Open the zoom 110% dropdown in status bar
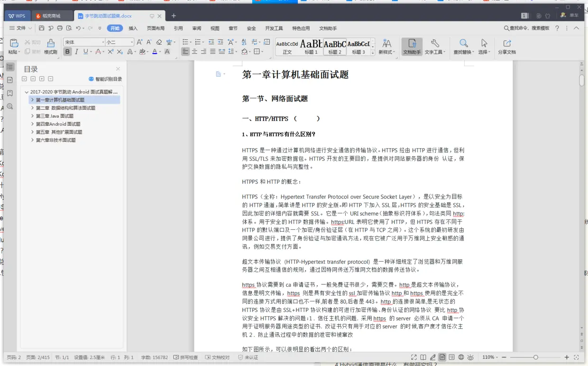Screen dimensions: 588x366 pos(490,357)
